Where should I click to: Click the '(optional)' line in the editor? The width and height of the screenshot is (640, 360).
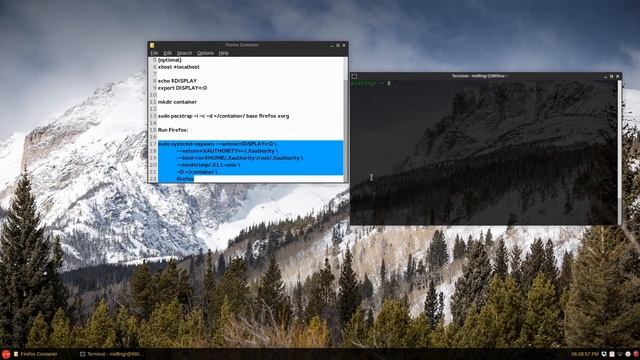(169, 60)
